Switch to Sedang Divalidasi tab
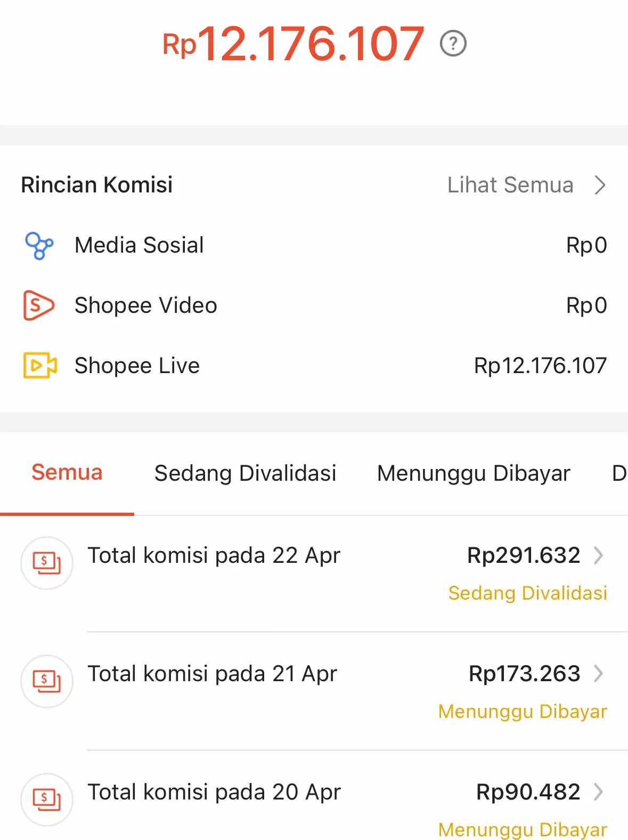Screen dimensions: 628x840 245,473
